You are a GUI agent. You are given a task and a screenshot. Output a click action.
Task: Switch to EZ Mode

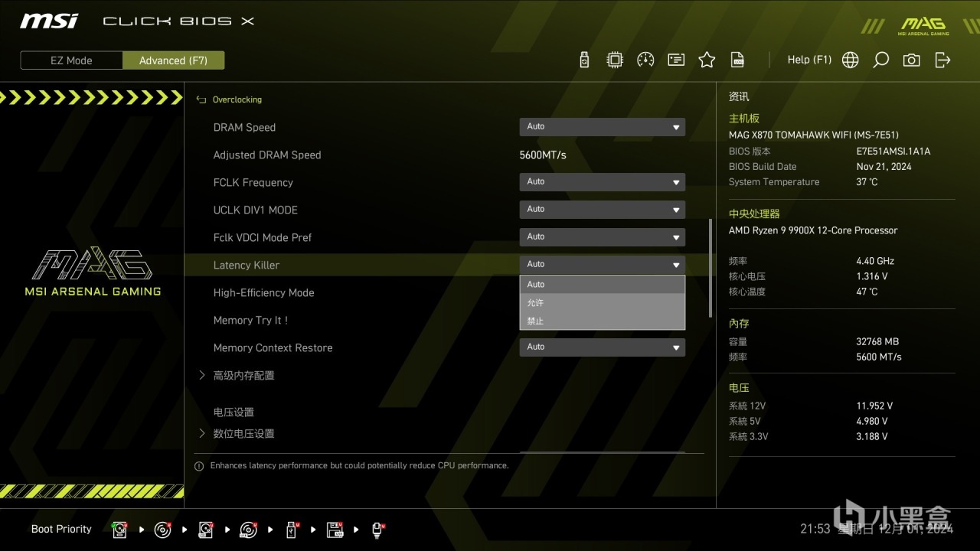coord(71,60)
